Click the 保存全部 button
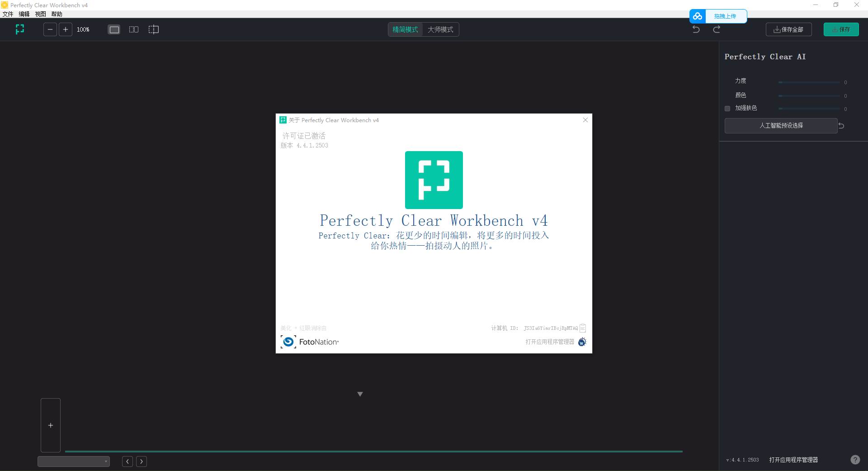 tap(789, 29)
